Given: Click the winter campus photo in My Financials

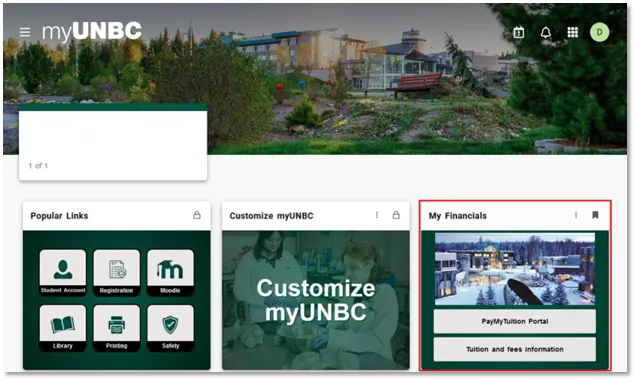Looking at the screenshot, I should point(515,269).
